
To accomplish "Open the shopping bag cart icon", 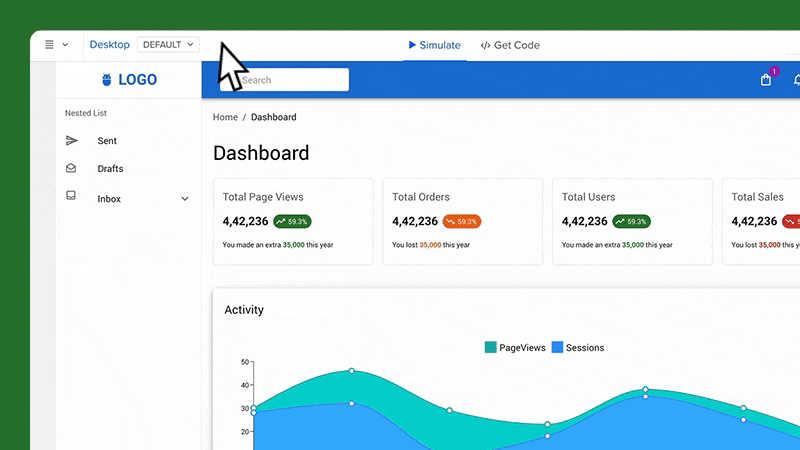I will point(766,80).
